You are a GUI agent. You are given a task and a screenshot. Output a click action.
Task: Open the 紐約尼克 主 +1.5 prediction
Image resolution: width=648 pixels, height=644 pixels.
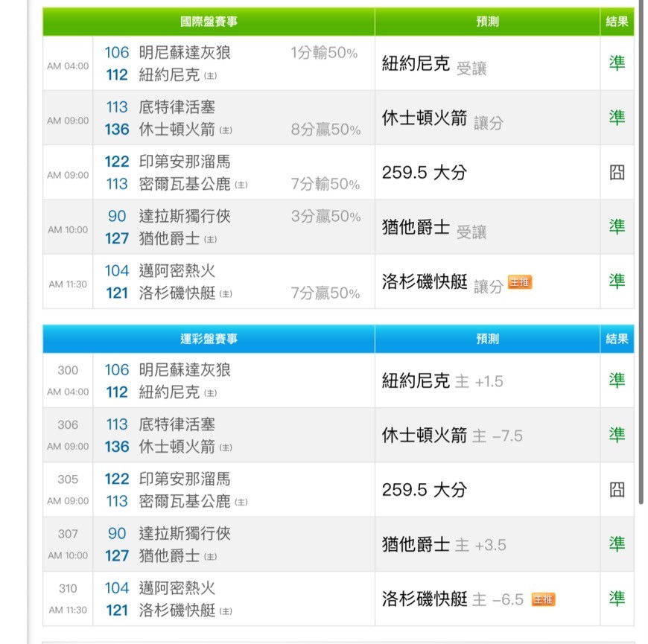pos(442,381)
